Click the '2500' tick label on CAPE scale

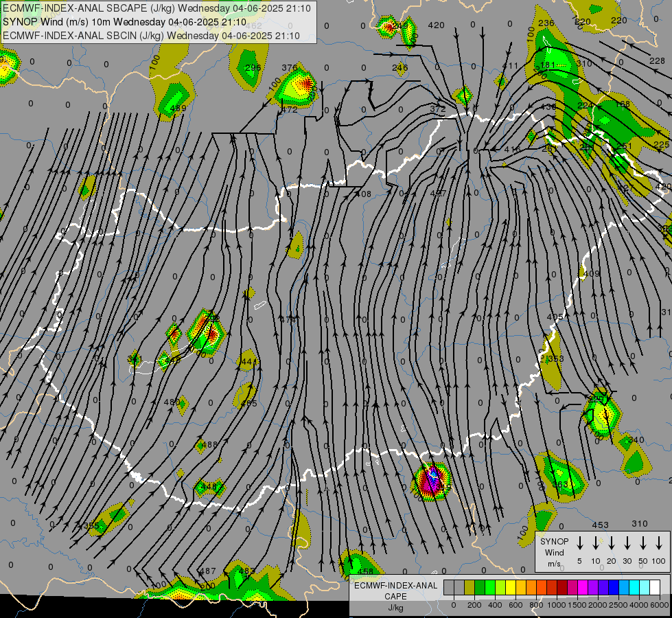pyautogui.click(x=618, y=605)
